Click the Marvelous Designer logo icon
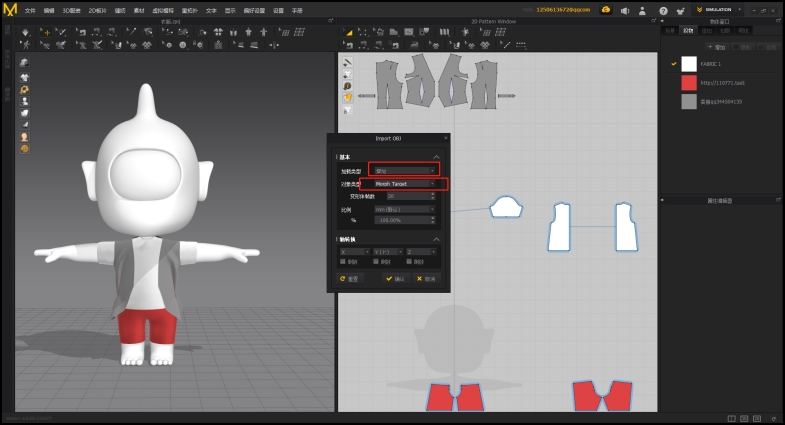This screenshot has height=425, width=785. click(x=10, y=9)
